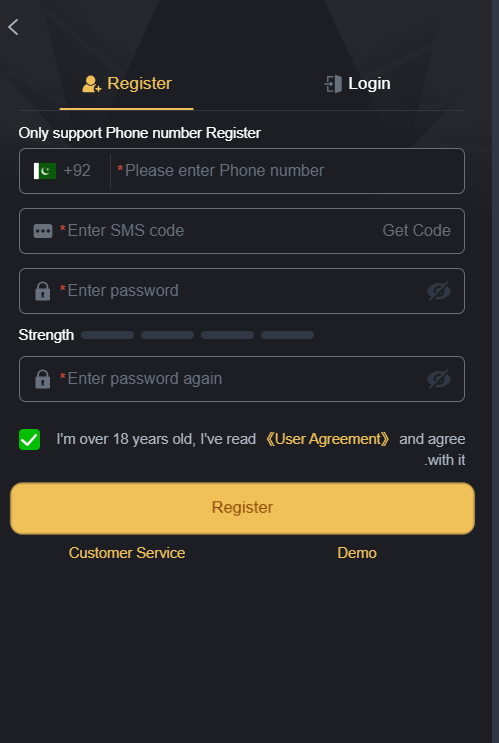This screenshot has width=499, height=743.
Task: Click the Demo link
Action: 357,553
